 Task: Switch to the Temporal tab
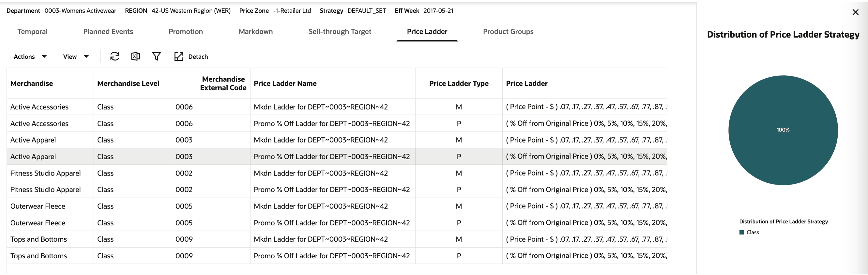click(x=32, y=31)
